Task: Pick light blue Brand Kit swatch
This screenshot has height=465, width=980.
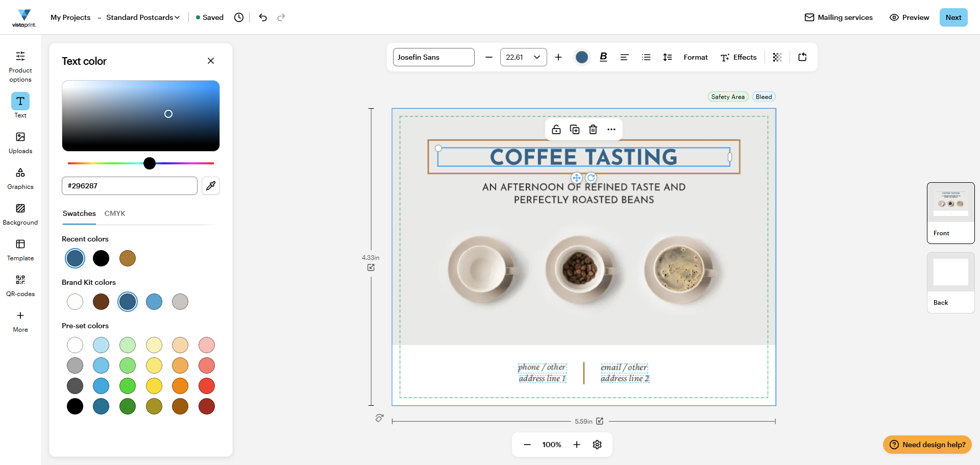Action: pyautogui.click(x=154, y=302)
